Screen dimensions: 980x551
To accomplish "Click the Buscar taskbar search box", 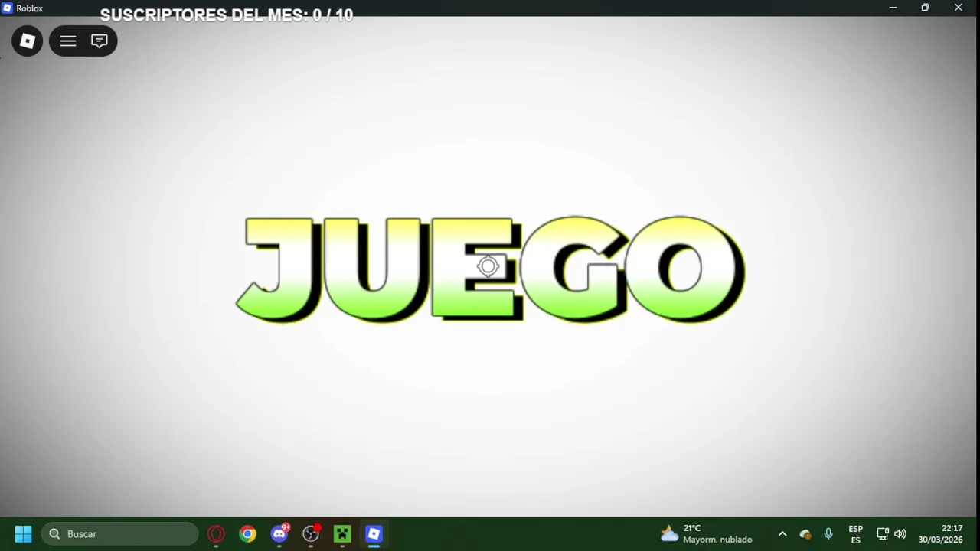I will [x=120, y=534].
